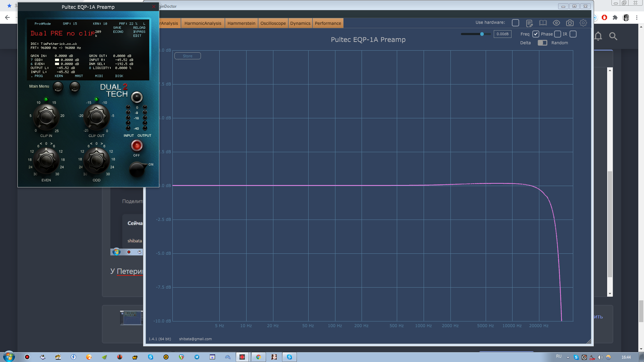The width and height of the screenshot is (644, 362).
Task: Open the notifications bell icon
Action: tap(598, 36)
